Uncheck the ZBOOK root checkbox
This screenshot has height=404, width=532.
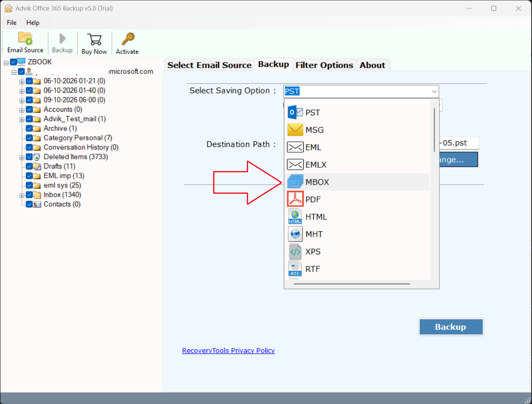click(13, 62)
